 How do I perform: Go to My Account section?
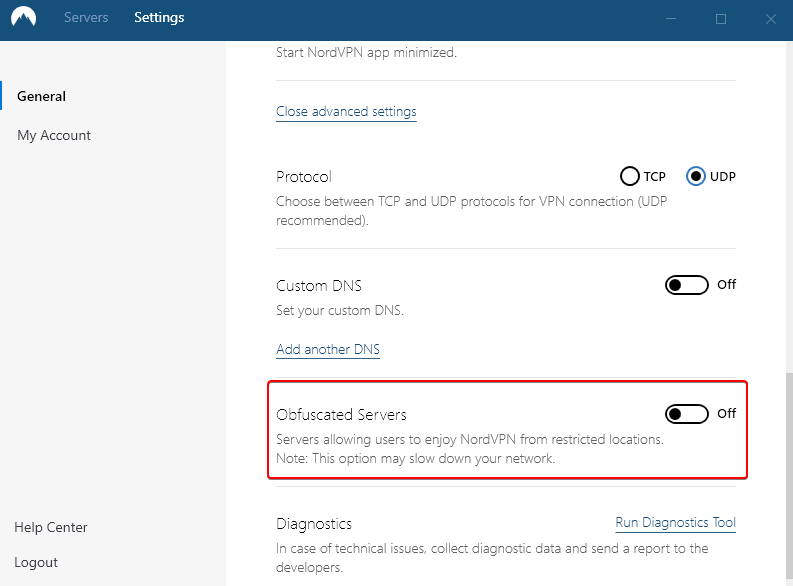point(54,136)
